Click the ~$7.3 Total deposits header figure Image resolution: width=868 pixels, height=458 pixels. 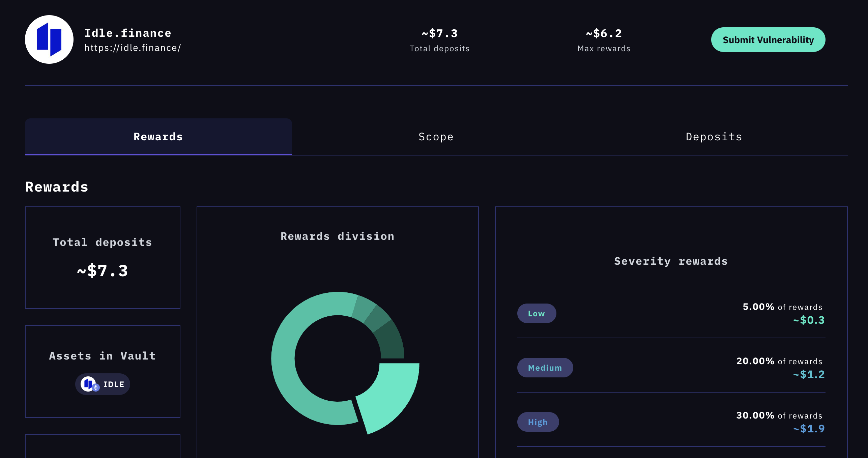pos(439,33)
